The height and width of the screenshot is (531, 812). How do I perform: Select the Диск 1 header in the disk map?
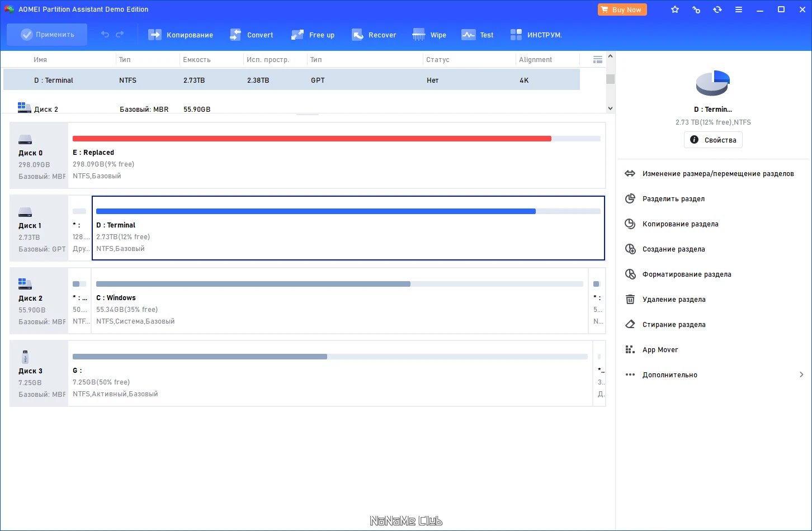coord(39,228)
